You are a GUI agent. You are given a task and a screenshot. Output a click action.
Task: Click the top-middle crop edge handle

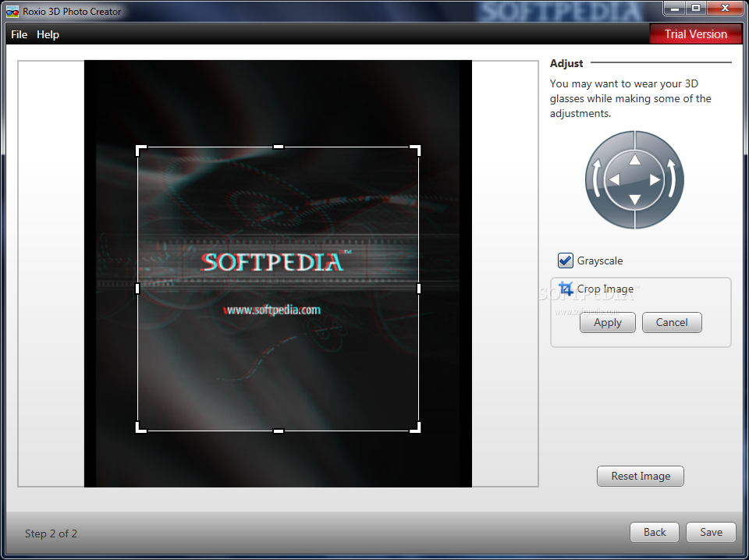click(278, 147)
